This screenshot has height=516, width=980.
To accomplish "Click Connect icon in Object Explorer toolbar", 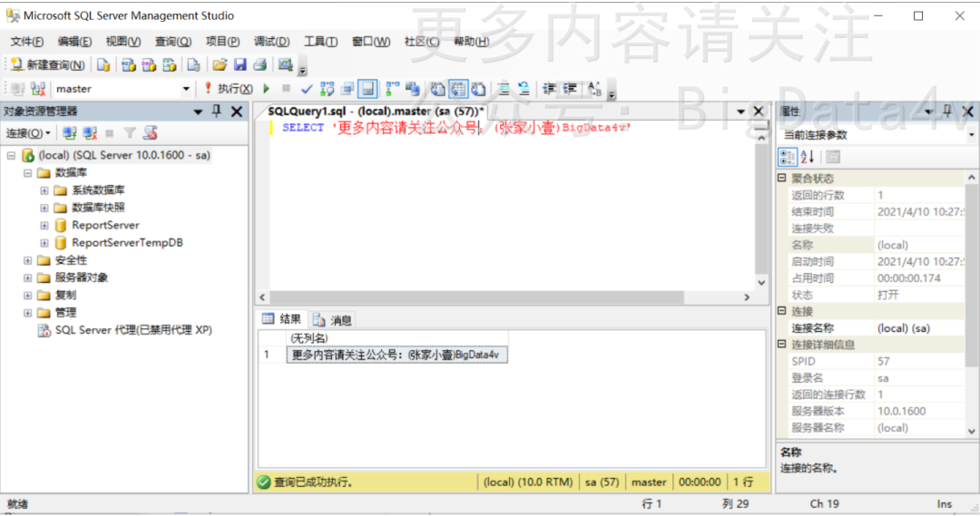I will [69, 133].
